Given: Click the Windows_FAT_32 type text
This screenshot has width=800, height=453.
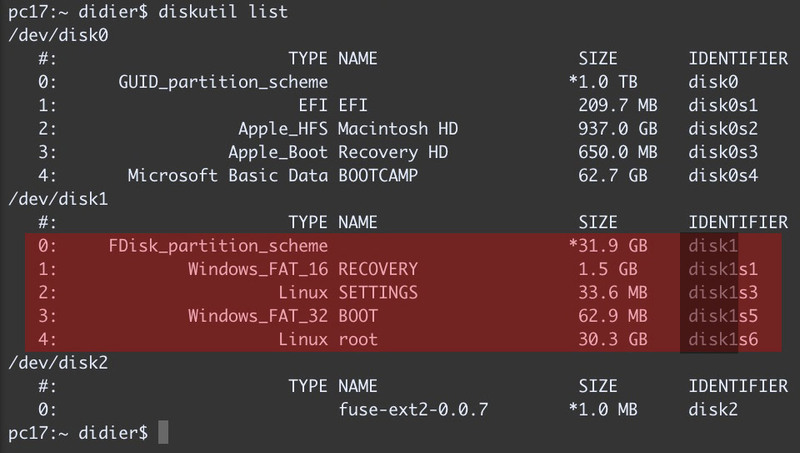Looking at the screenshot, I should coord(258,316).
